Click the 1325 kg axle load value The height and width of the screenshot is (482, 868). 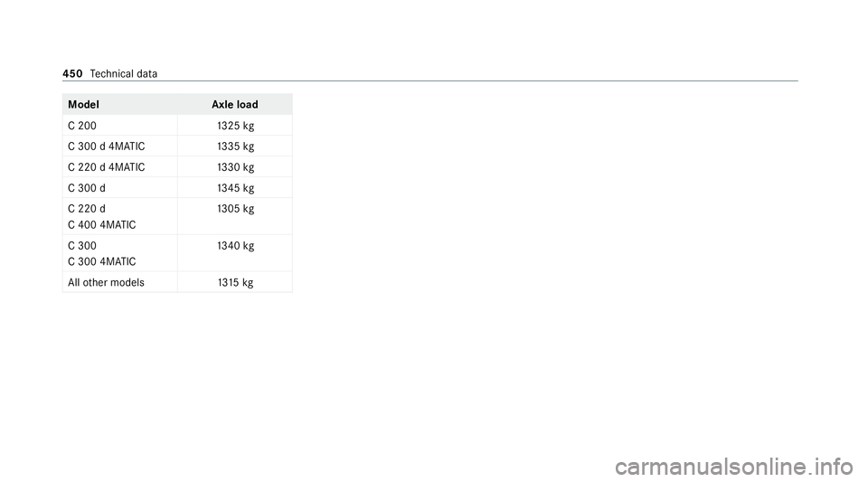236,127
